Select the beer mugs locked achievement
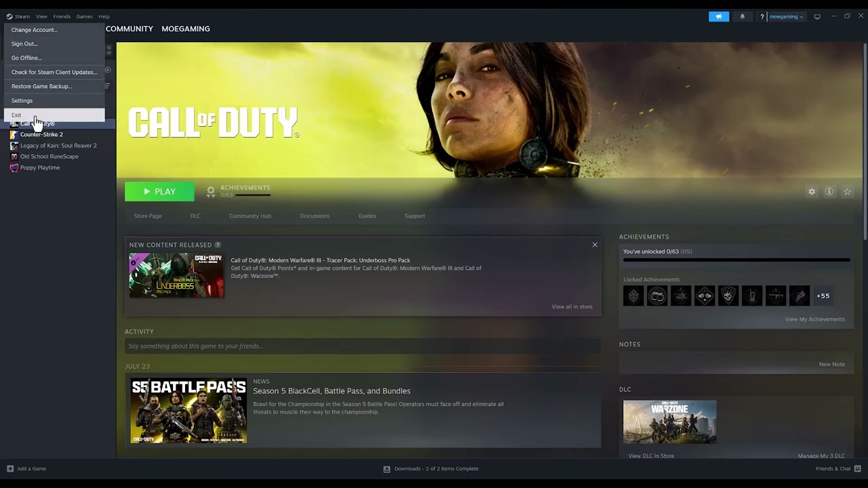 coord(657,296)
